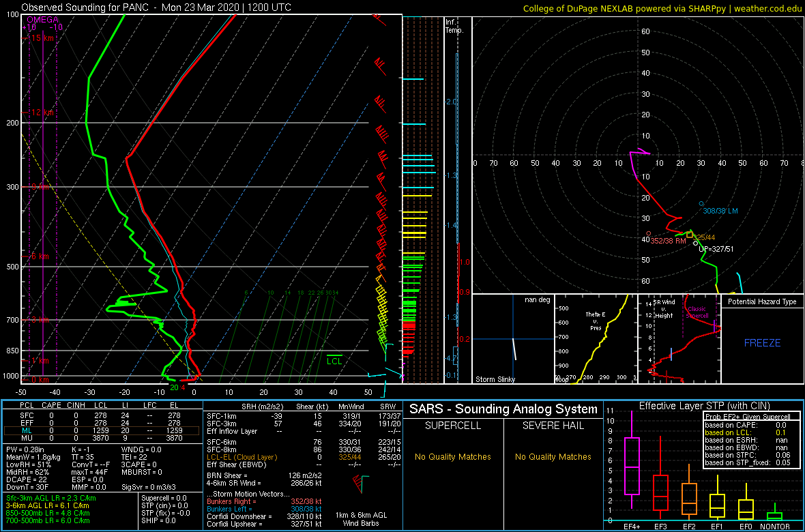The image size is (805, 532).
Task: Select the '15 km' height marker
Action: tap(42, 38)
